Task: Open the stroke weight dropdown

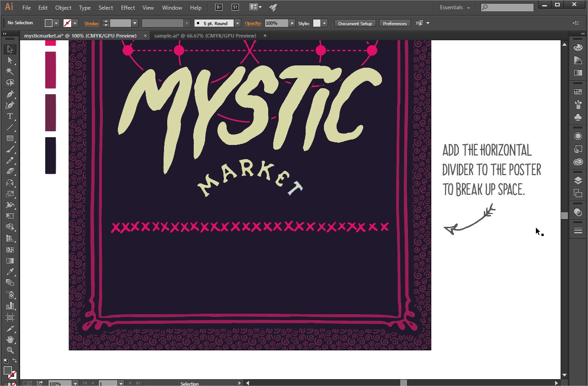Action: coord(135,23)
